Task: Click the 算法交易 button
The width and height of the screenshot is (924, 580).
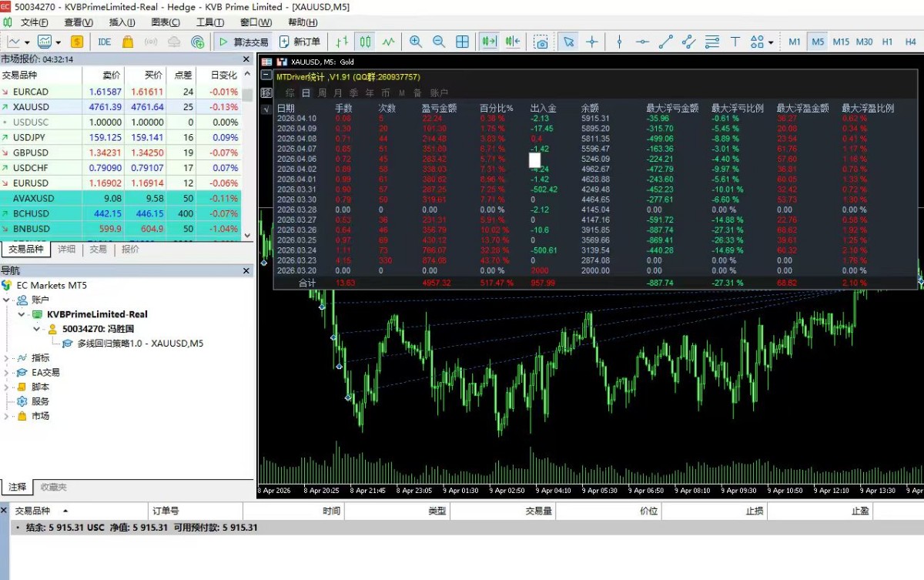Action: coord(243,42)
